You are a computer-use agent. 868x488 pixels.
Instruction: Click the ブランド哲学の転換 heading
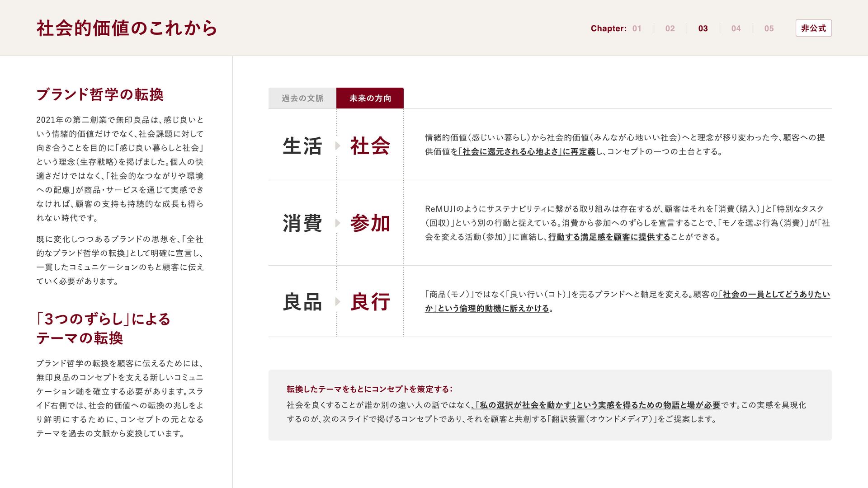click(x=99, y=94)
